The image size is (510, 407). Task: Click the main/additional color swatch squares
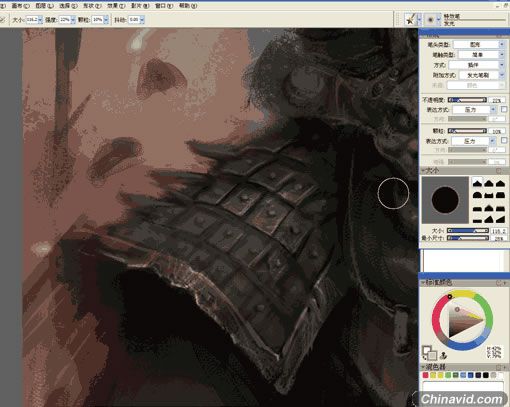(429, 353)
